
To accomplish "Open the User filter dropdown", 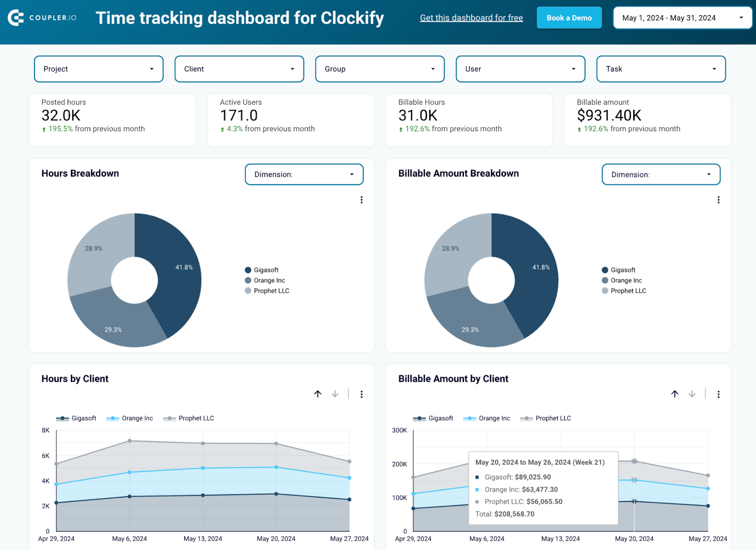I will point(520,69).
